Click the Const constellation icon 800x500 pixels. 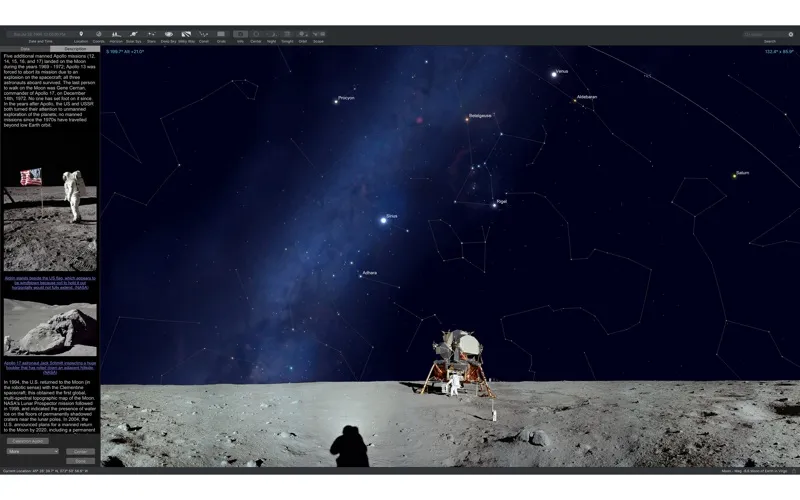pos(204,34)
